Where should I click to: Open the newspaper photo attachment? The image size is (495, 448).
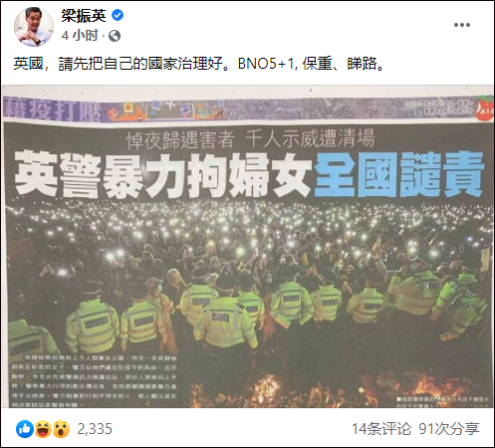point(248,247)
